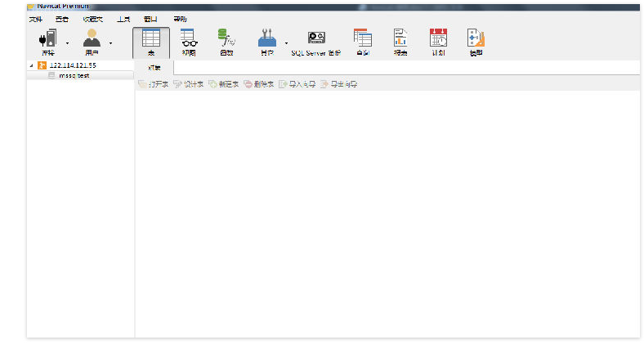This screenshot has width=644, height=349.
Task: Open the User (用户) management icon
Action: (x=92, y=38)
